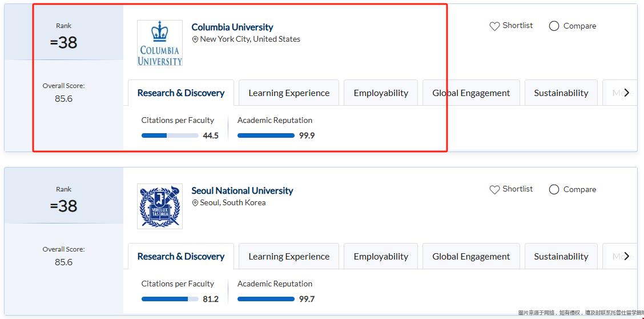Switch to Columbia's Employability tab
Screen dimensions: 644x319
[x=381, y=93]
